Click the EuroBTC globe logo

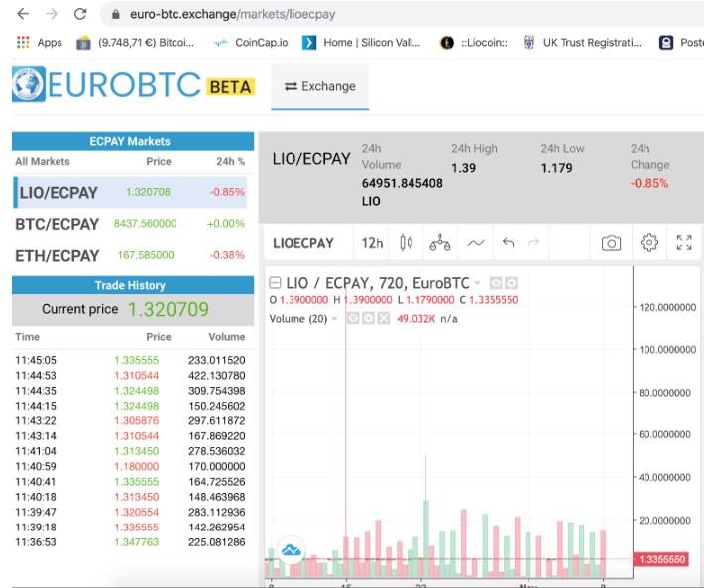29,84
